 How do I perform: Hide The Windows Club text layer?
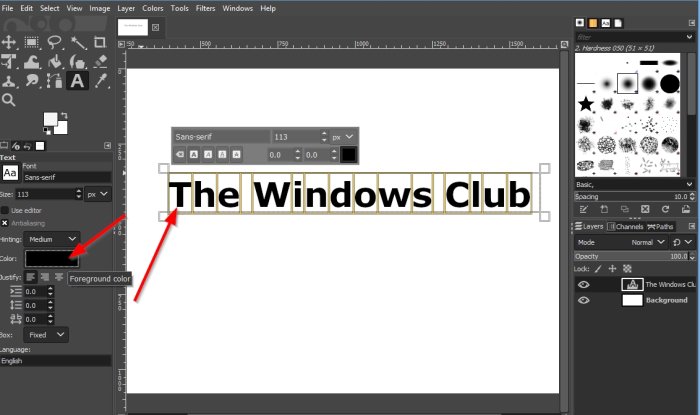click(x=583, y=285)
